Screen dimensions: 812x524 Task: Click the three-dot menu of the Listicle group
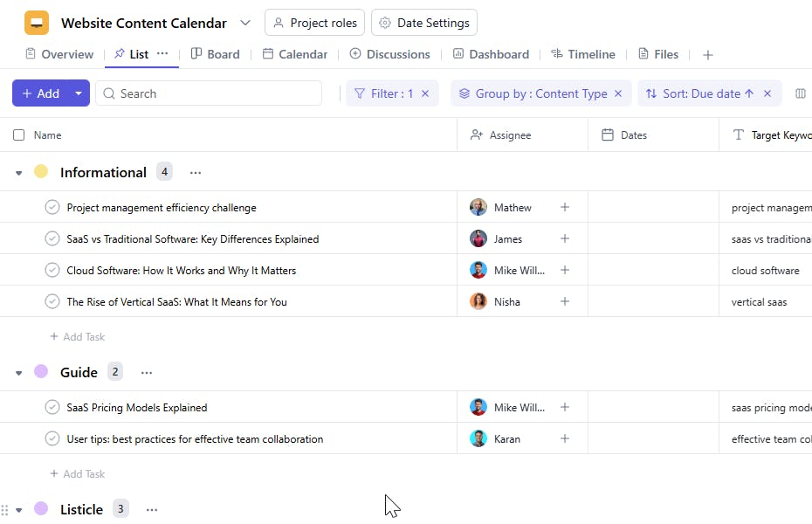tap(152, 510)
